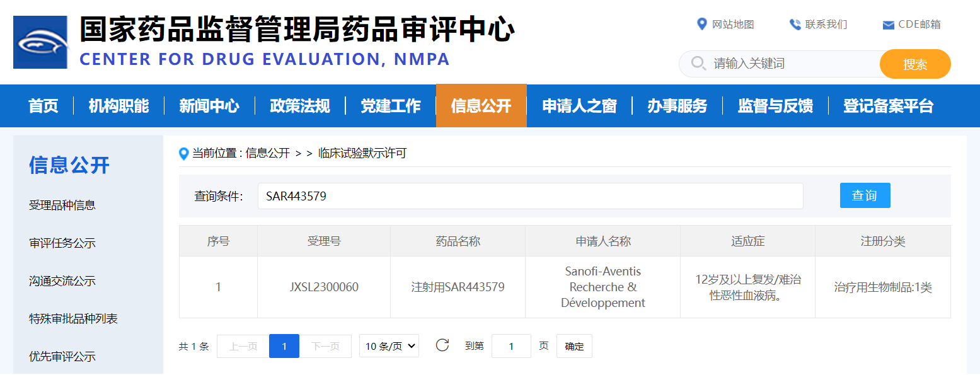Open the 10 条/页 page-size dropdown

tap(389, 345)
